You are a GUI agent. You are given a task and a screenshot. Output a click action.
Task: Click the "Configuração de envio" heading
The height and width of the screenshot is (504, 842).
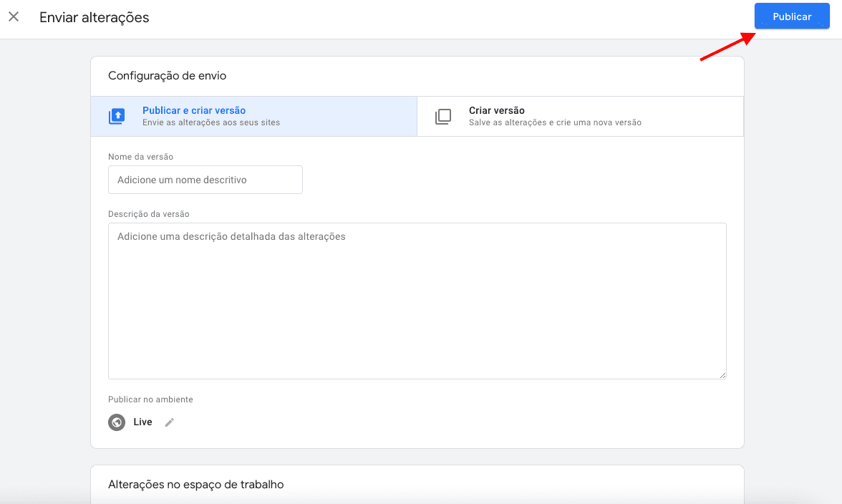(167, 75)
